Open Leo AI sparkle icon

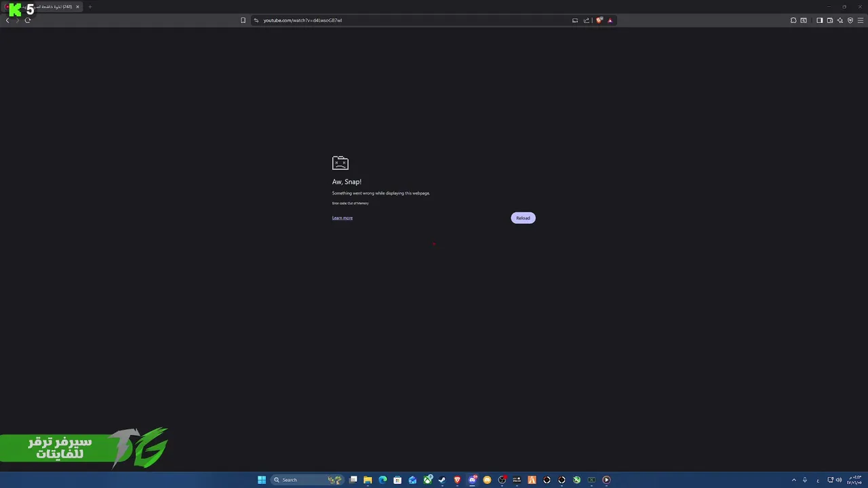click(840, 20)
